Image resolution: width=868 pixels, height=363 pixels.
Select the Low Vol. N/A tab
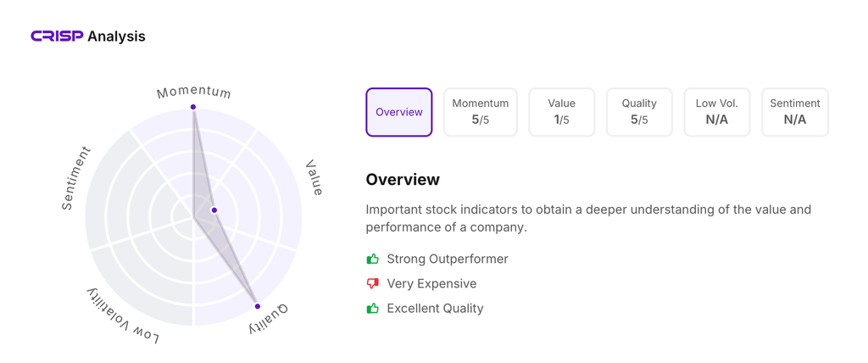(717, 112)
